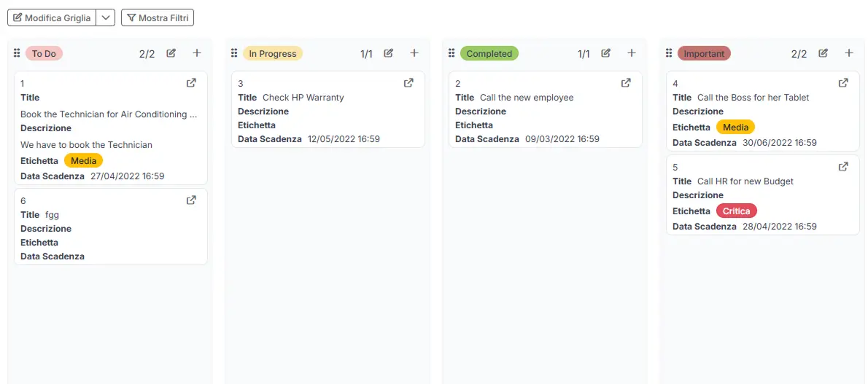
Task: Click the Modifica Griglia button
Action: click(52, 17)
